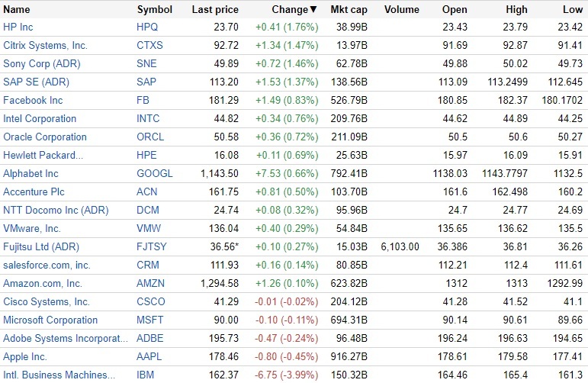The height and width of the screenshot is (383, 588).
Task: Open the Apple Inc. link
Action: coord(25,357)
